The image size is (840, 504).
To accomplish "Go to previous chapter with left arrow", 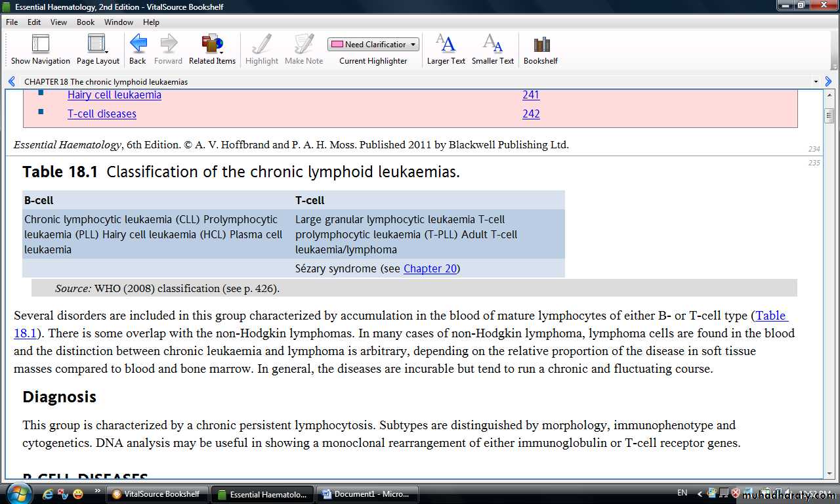I will [12, 82].
